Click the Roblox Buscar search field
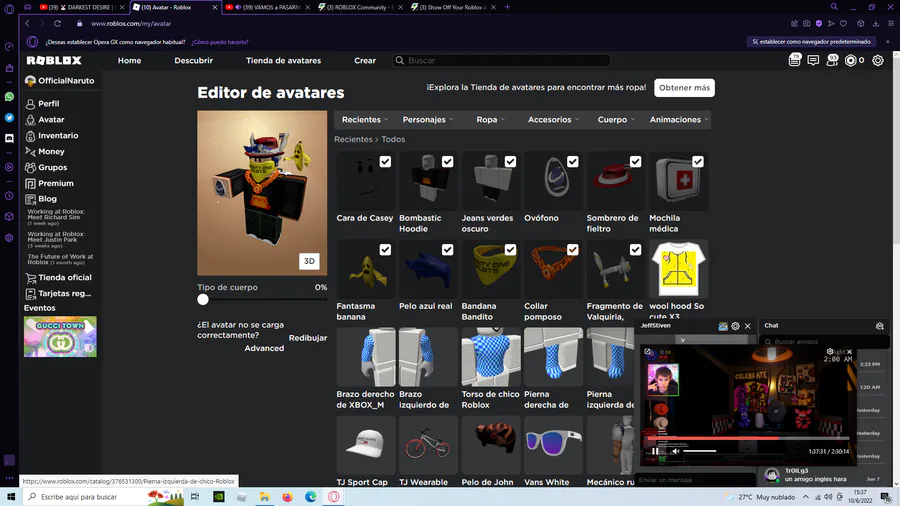This screenshot has width=900, height=506. tap(501, 60)
